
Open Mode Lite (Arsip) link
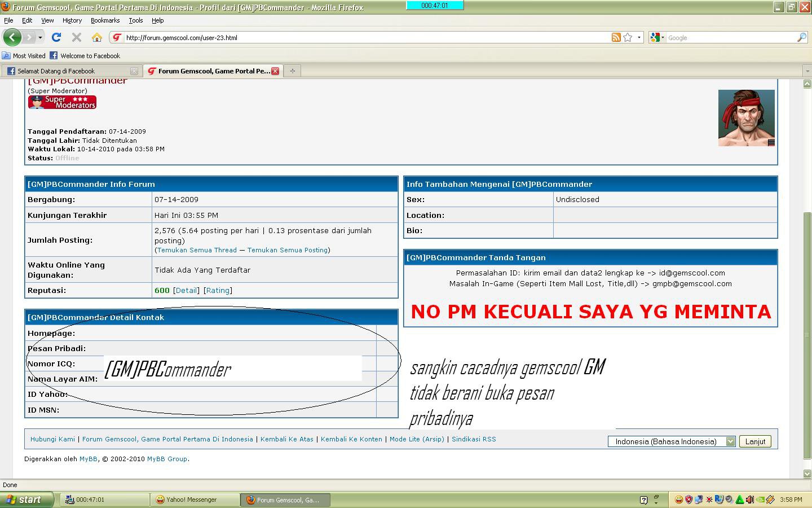[417, 439]
